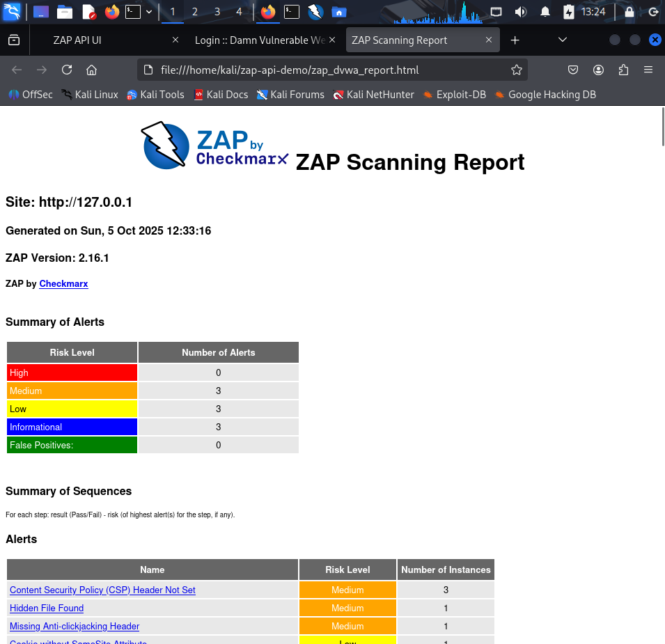Open the volume control tray icon
The width and height of the screenshot is (665, 644).
point(521,12)
